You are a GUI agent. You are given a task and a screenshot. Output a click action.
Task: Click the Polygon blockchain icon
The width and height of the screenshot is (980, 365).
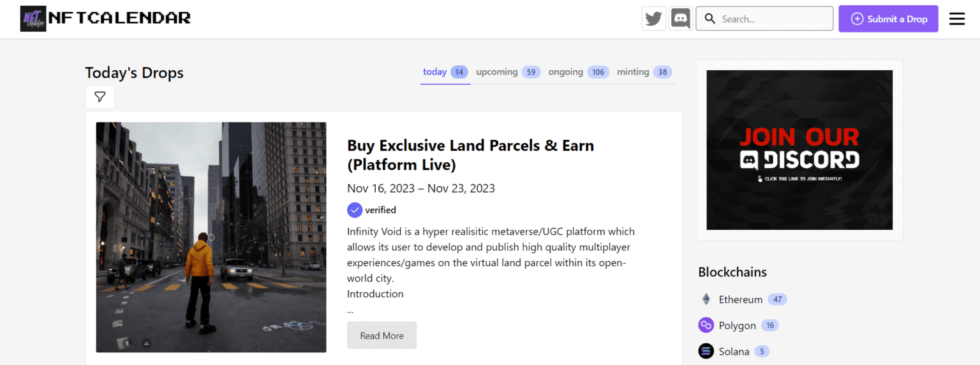click(706, 325)
